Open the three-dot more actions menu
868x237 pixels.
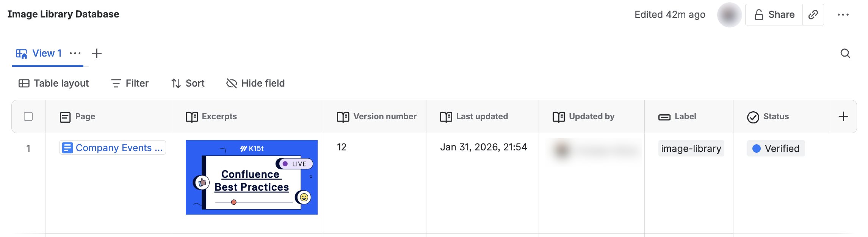click(x=843, y=15)
